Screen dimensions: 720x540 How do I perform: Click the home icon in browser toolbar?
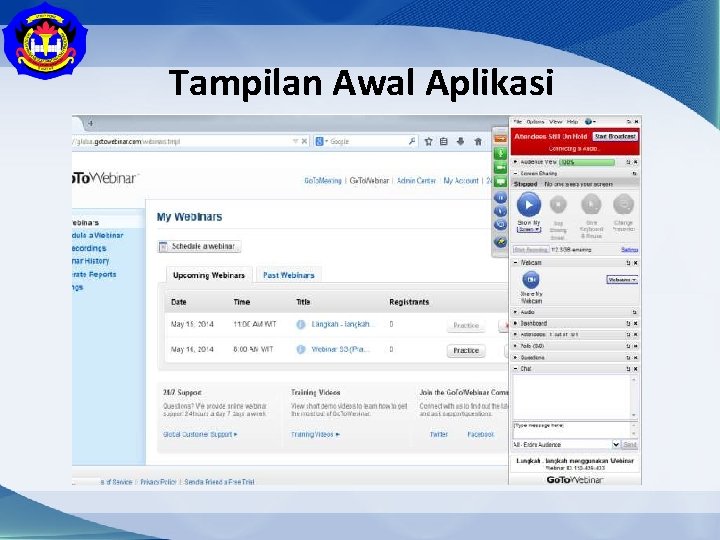478,141
